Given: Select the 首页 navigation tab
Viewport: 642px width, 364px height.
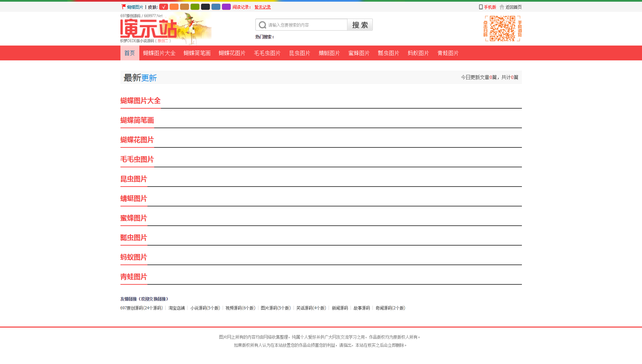Looking at the screenshot, I should 130,53.
